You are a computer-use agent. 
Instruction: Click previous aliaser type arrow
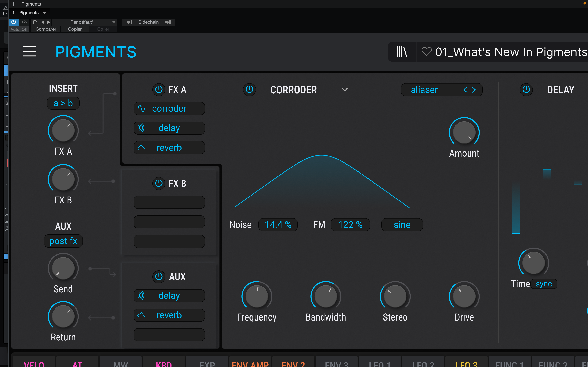point(465,90)
